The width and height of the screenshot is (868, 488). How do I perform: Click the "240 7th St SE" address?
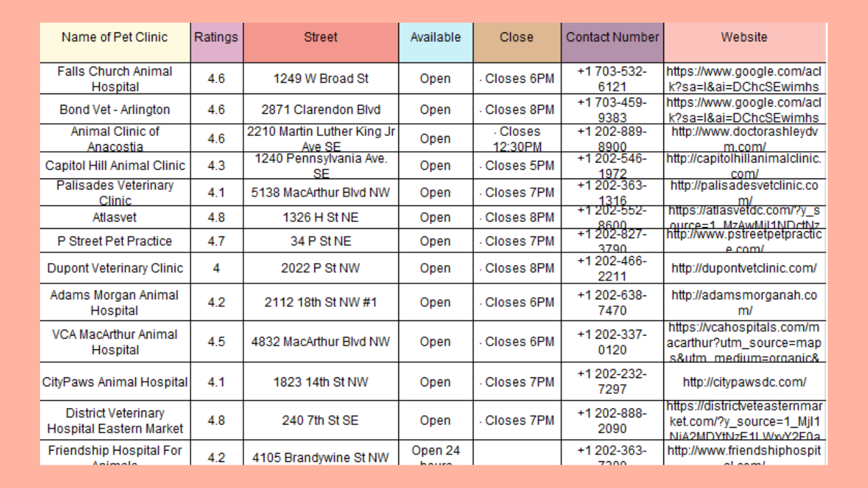(x=321, y=421)
